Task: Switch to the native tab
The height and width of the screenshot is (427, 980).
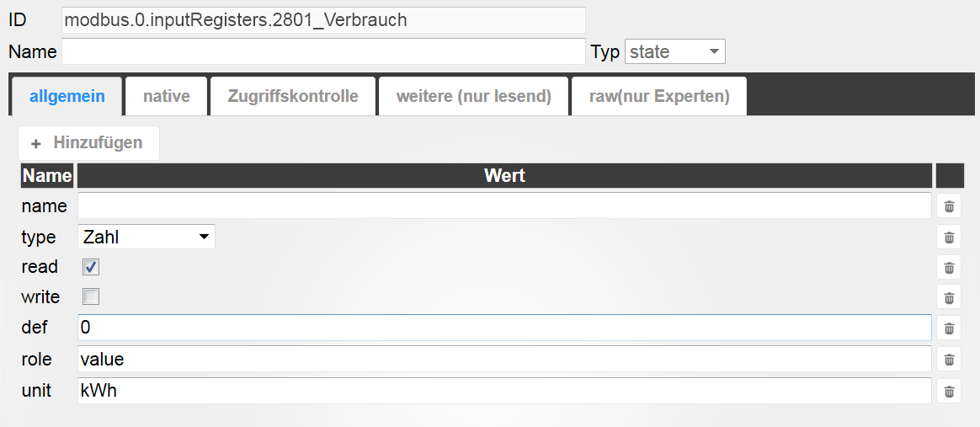Action: (166, 96)
